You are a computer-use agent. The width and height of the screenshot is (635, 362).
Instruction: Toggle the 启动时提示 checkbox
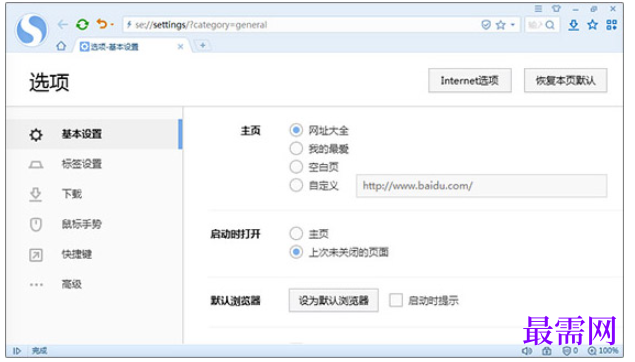[396, 300]
